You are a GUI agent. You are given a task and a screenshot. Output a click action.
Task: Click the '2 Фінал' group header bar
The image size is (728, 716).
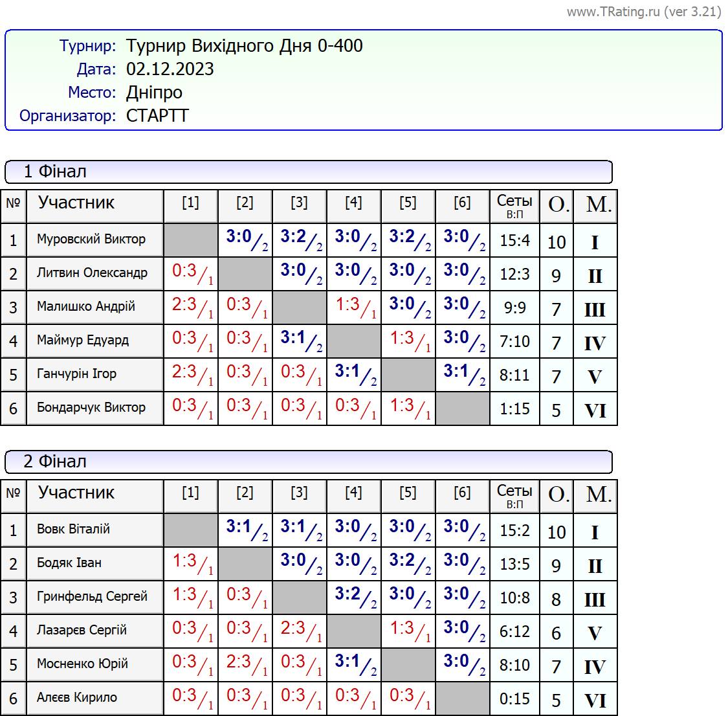tap(308, 462)
